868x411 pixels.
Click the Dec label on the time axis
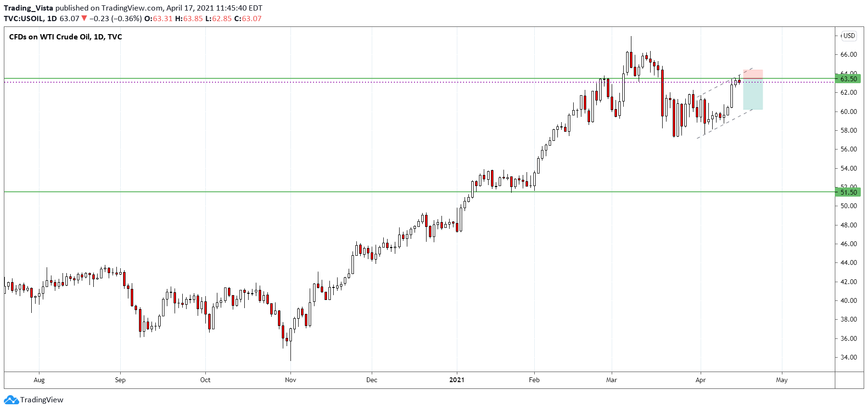372,380
